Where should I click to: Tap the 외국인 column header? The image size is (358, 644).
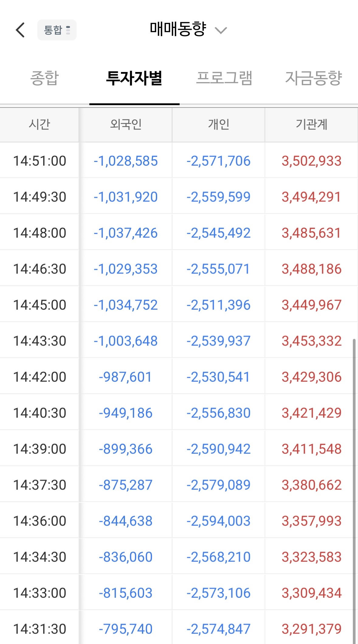point(126,124)
